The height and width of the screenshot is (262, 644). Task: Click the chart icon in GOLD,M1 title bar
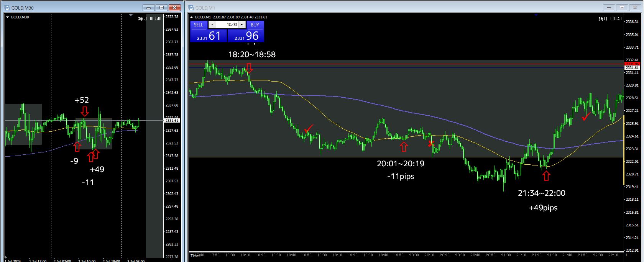[x=191, y=8]
